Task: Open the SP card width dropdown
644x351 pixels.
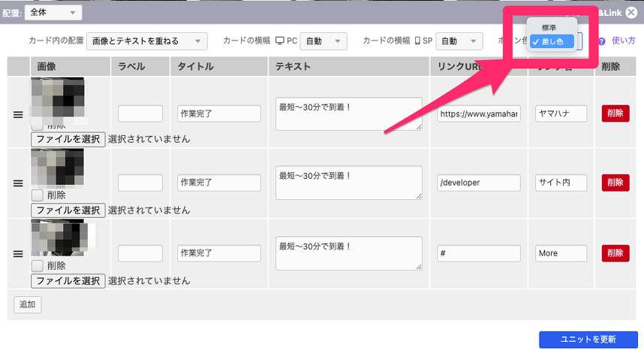Action: (x=459, y=41)
